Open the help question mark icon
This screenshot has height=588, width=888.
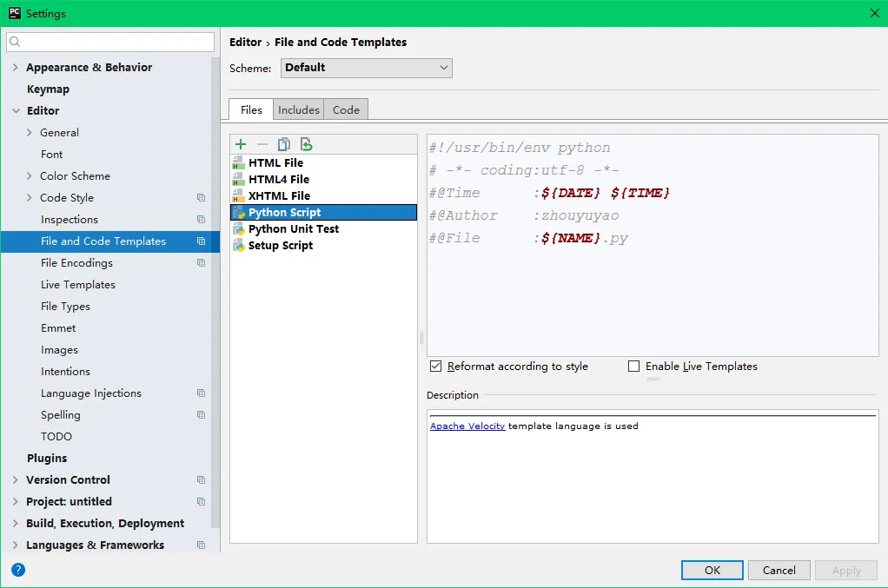point(18,570)
